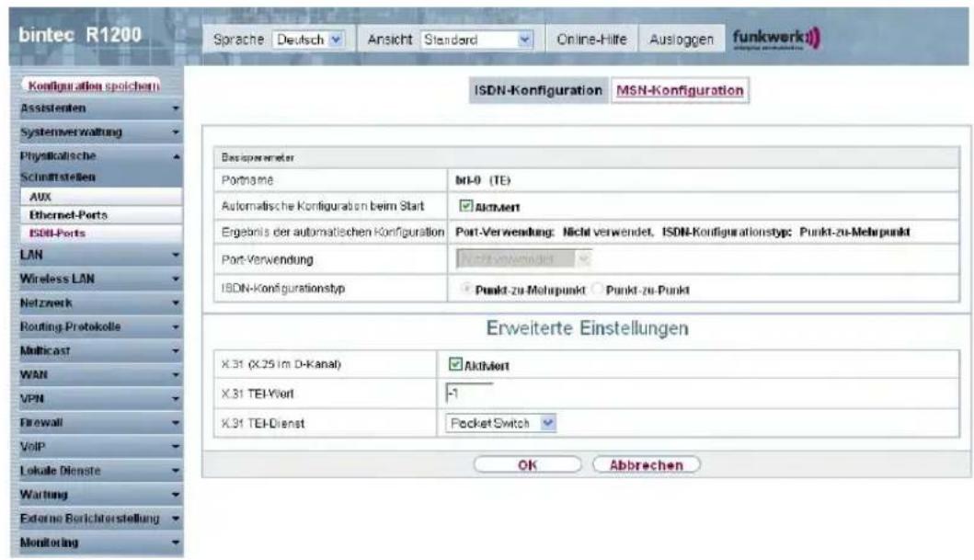Screen dimensions: 974x560
Task: Switch to the MSN-Konfiguration tab
Action: pos(680,91)
